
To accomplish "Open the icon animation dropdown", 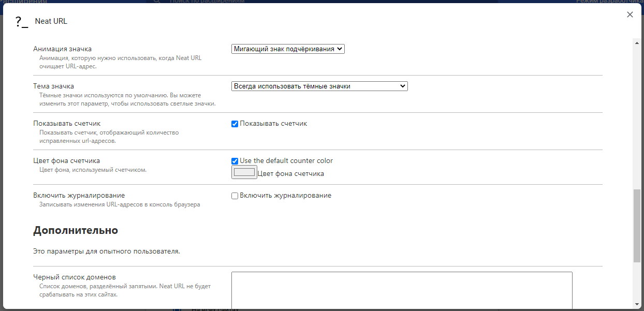I will point(288,49).
